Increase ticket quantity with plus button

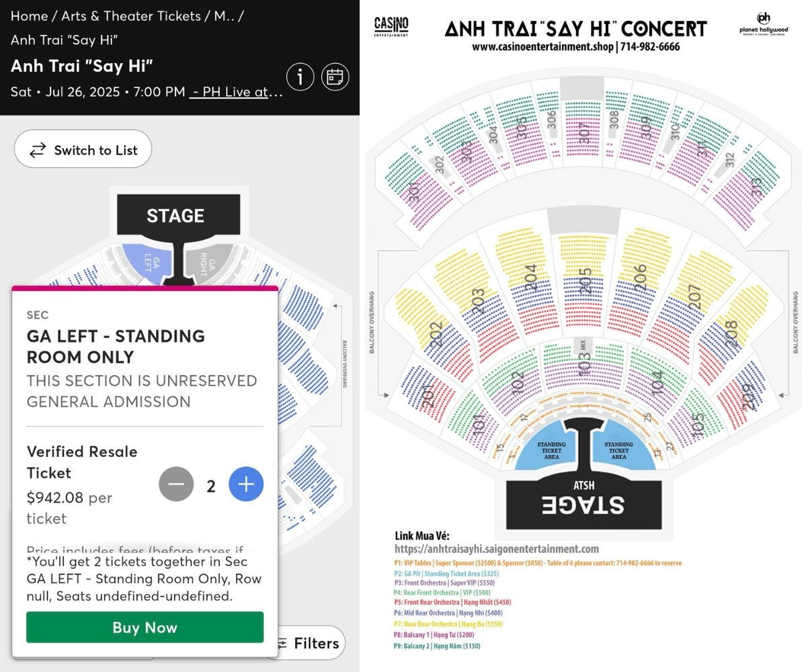[246, 485]
